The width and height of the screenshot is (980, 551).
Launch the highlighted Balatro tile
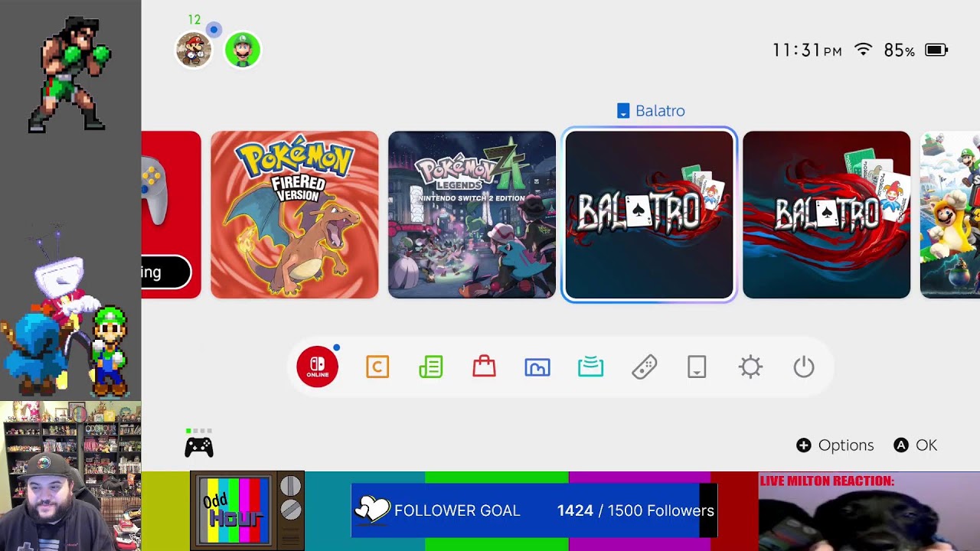649,215
